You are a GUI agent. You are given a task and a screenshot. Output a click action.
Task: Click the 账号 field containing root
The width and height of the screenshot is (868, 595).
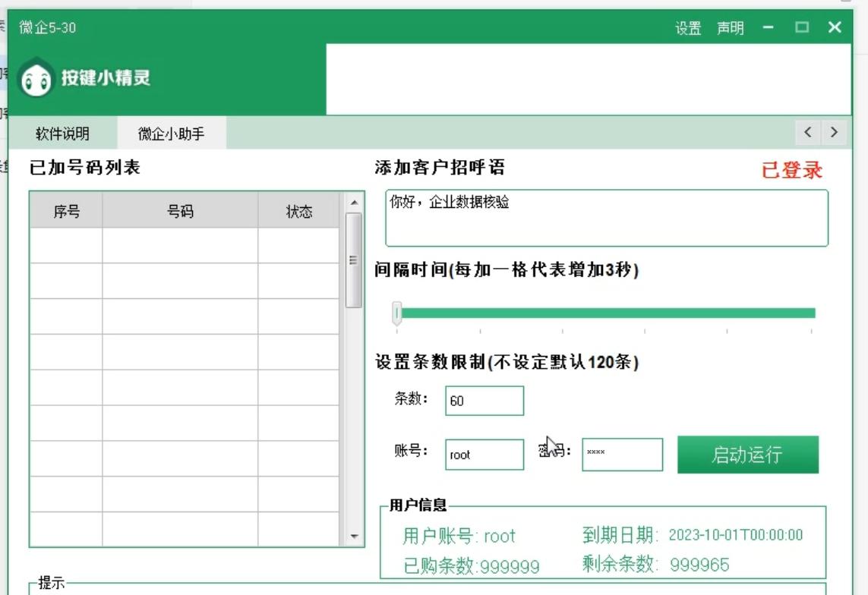point(485,455)
